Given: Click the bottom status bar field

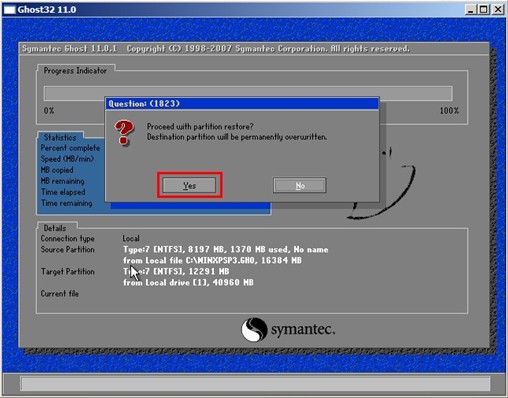Looking at the screenshot, I should 255,384.
